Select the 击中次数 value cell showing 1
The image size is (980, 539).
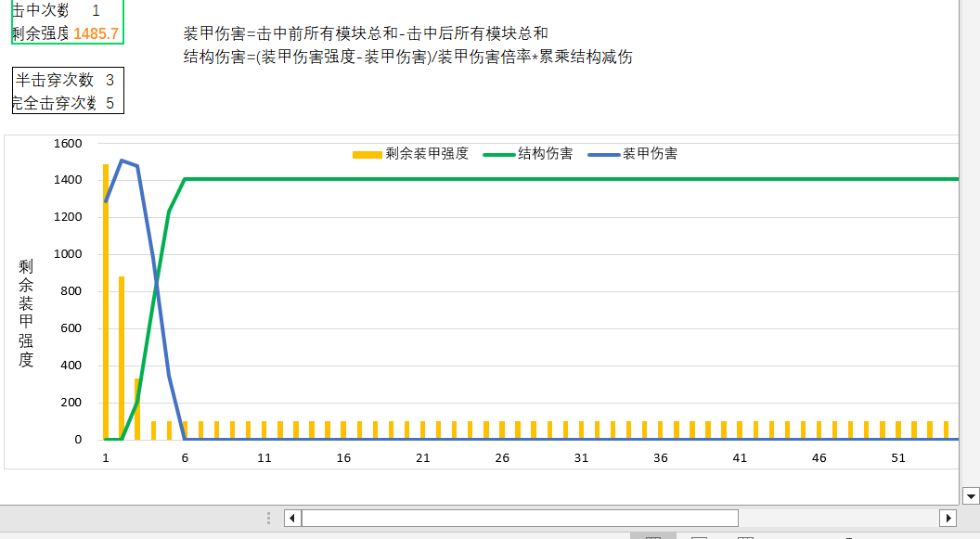[x=96, y=10]
